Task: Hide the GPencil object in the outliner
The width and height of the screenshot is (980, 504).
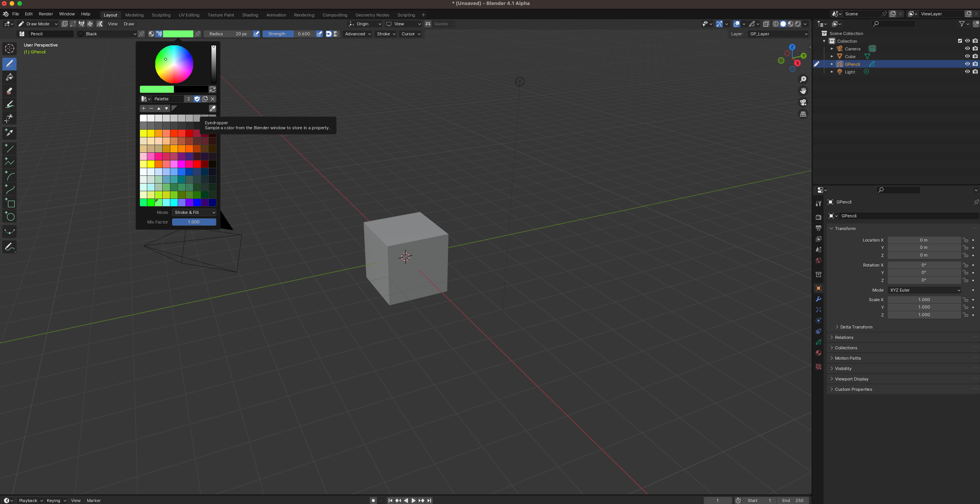Action: pos(967,64)
